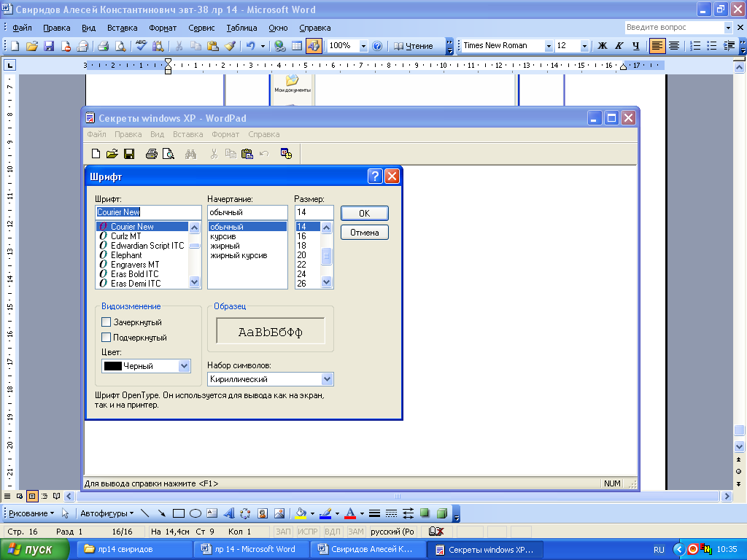Open the Цвет Черный color dropdown
The height and width of the screenshot is (560, 747).
pyautogui.click(x=184, y=366)
